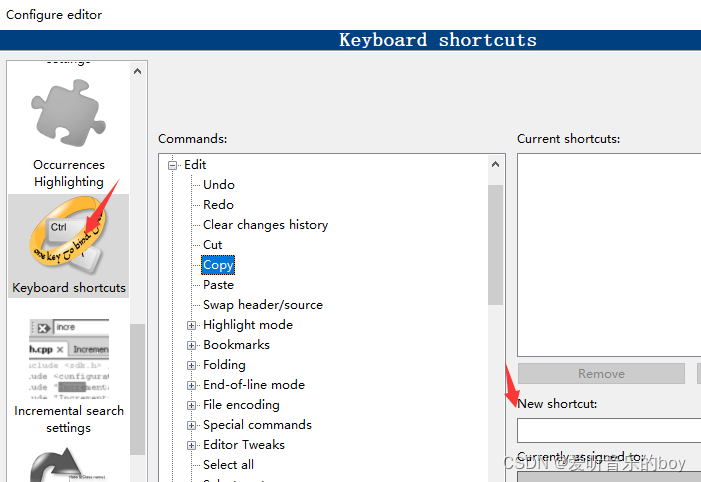Click the File encoding tree label
Screen dimensions: 701x482
click(241, 405)
